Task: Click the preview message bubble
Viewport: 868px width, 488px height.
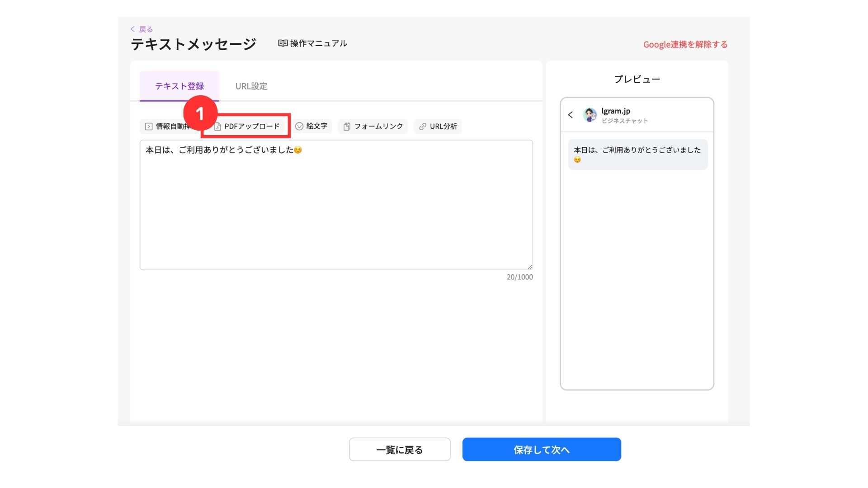Action: click(637, 155)
